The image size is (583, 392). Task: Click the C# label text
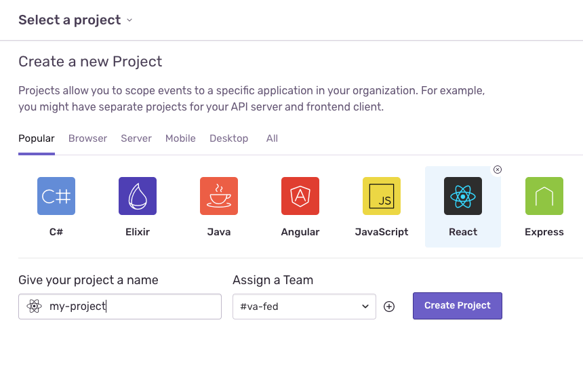(x=56, y=232)
